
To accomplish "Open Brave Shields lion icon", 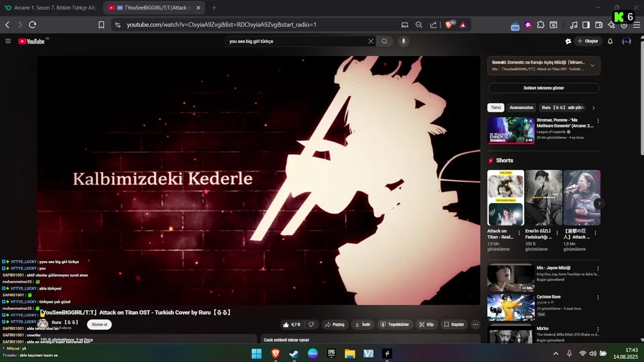I will coord(449,25).
